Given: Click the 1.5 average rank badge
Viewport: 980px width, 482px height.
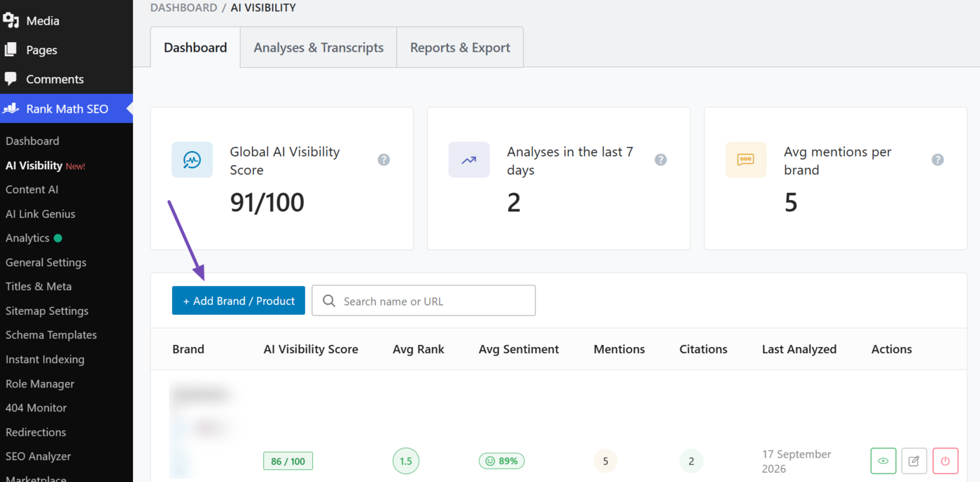Looking at the screenshot, I should [405, 461].
